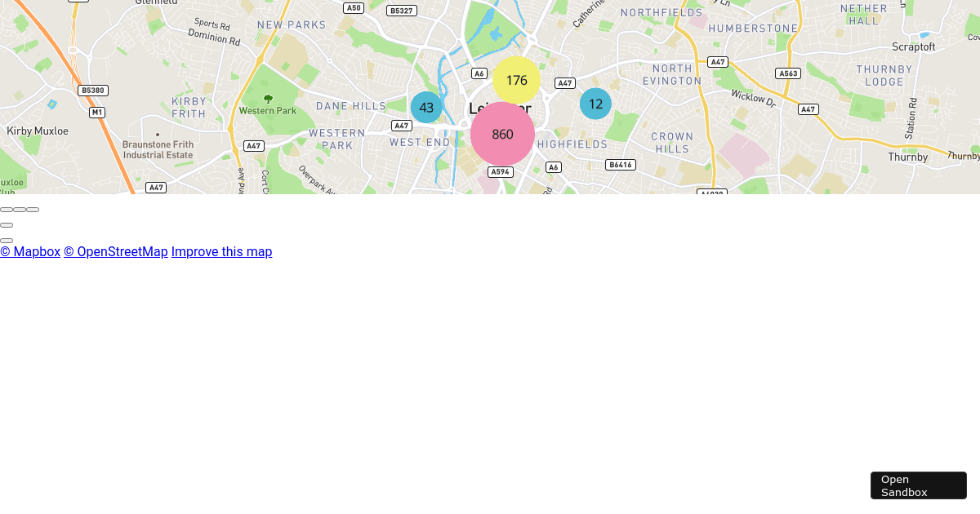Click the A563 road shield near Thurnby Lodge
This screenshot has height=514, width=980.
pyautogui.click(x=788, y=73)
